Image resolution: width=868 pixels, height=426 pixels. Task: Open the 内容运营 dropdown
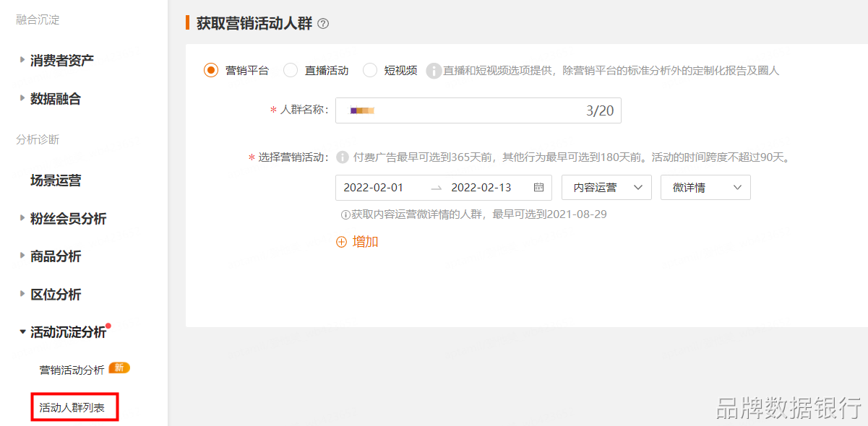pyautogui.click(x=607, y=187)
